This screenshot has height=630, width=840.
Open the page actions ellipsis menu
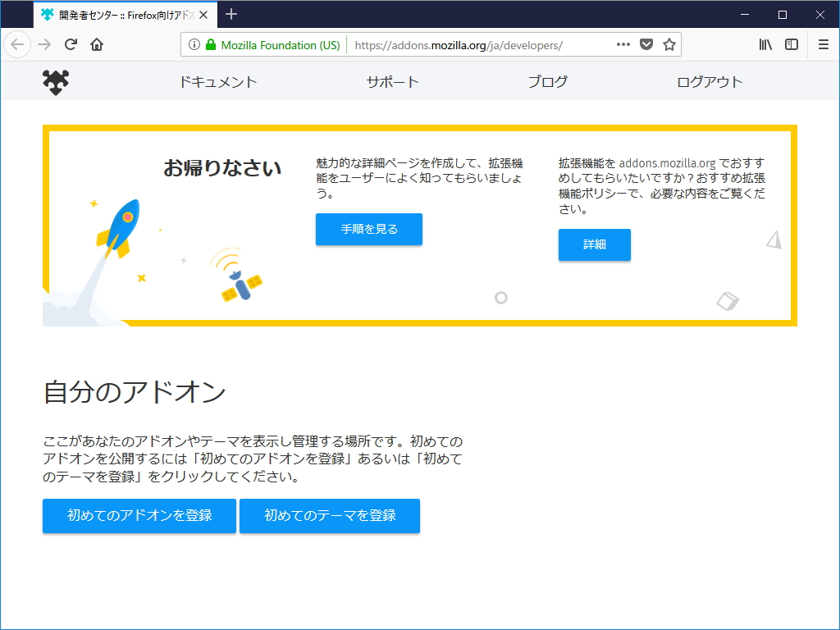tap(623, 44)
